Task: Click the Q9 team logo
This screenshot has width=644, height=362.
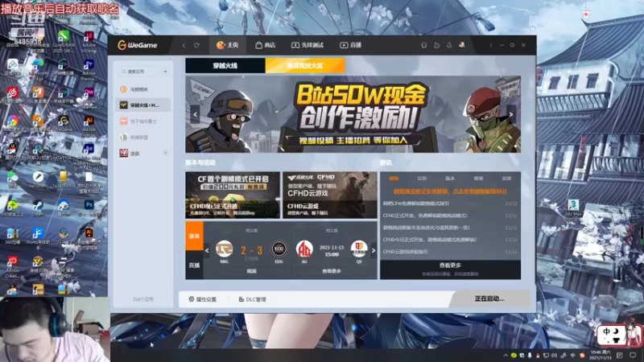Action: 359,249
